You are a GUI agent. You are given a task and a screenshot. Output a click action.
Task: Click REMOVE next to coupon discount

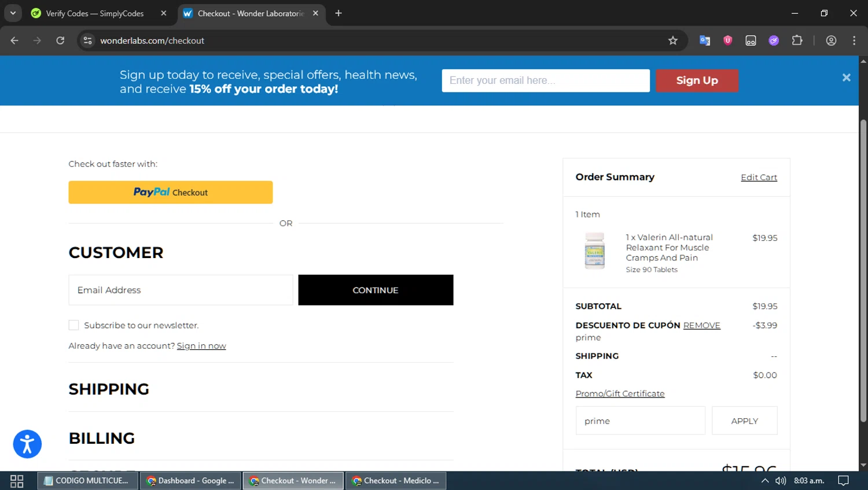(x=701, y=325)
